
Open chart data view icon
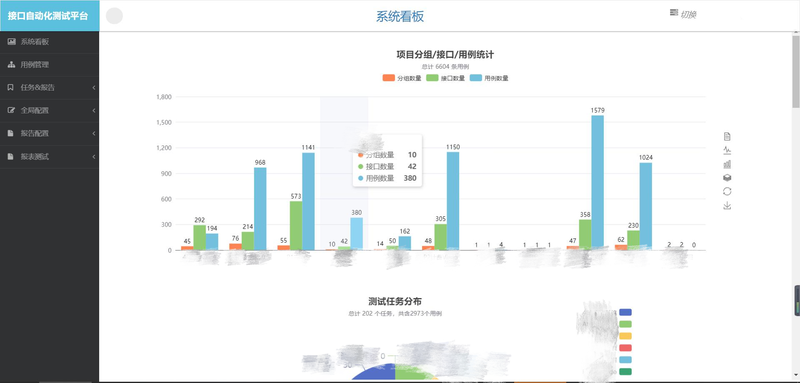point(727,136)
